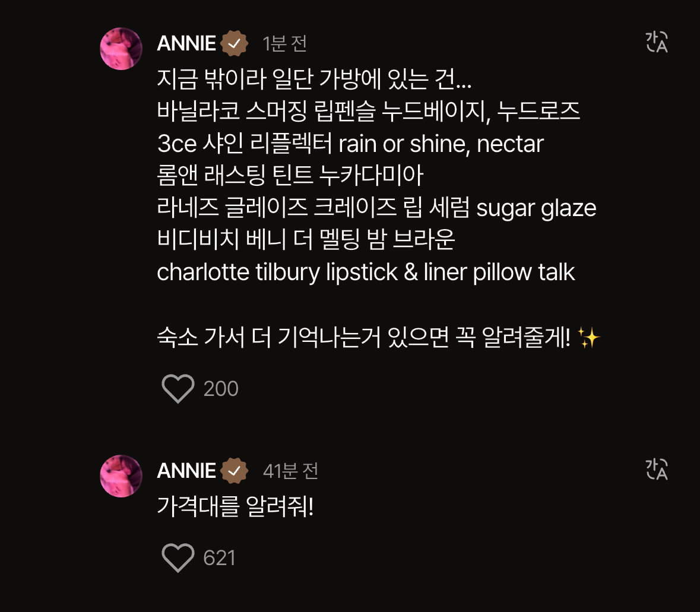700x612 pixels.
Task: Click the '1분 전' timestamp
Action: [x=284, y=43]
